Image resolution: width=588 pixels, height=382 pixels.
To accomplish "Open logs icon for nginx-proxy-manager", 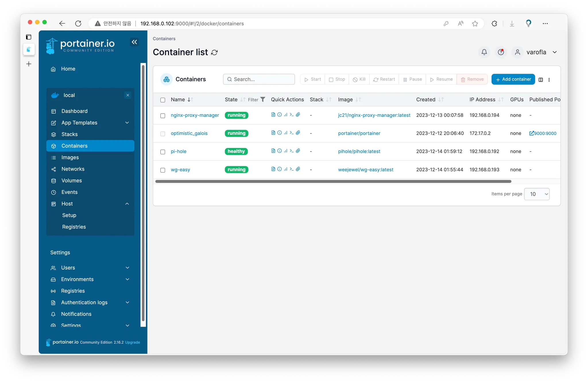I will point(273,115).
